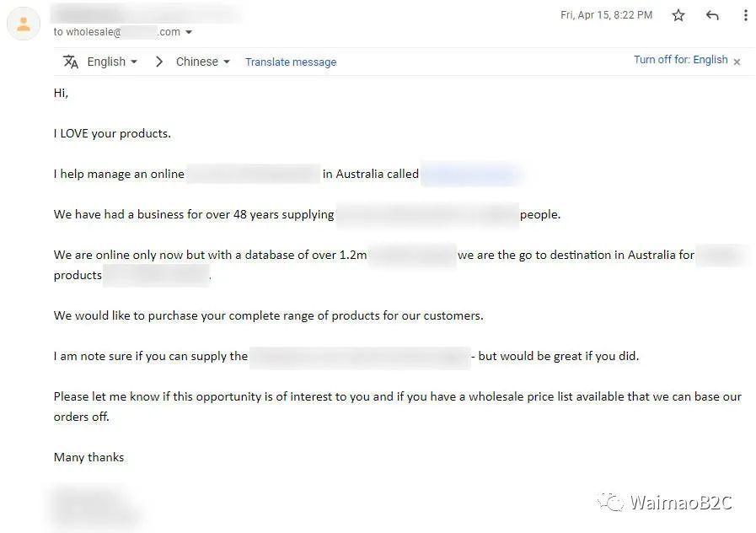Click the arrow between English and Chinese
756x533 pixels.
point(159,62)
